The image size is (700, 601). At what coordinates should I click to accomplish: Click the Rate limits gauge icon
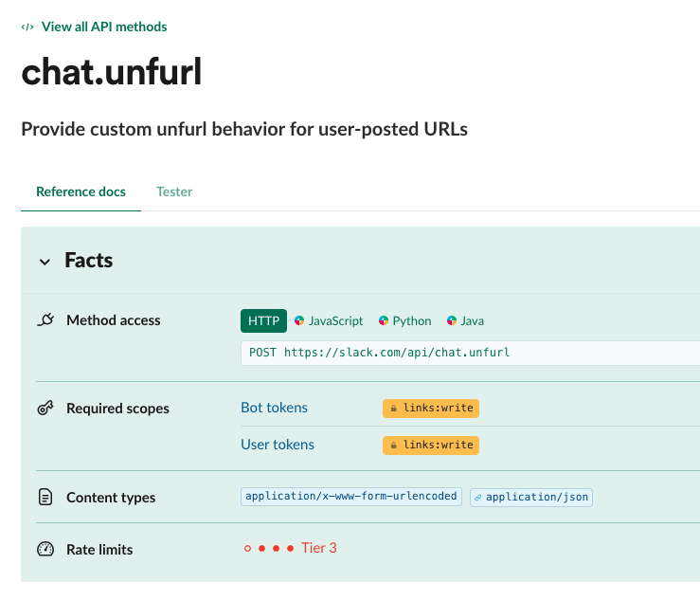[x=45, y=549]
